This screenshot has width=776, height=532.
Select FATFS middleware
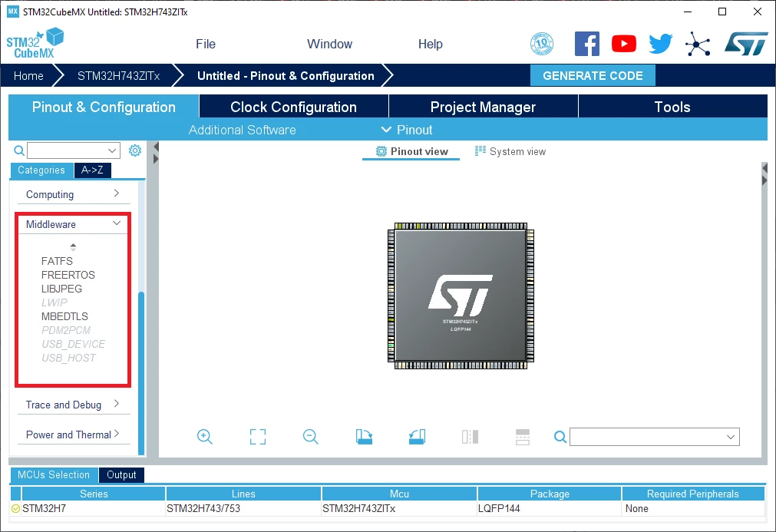tap(57, 261)
